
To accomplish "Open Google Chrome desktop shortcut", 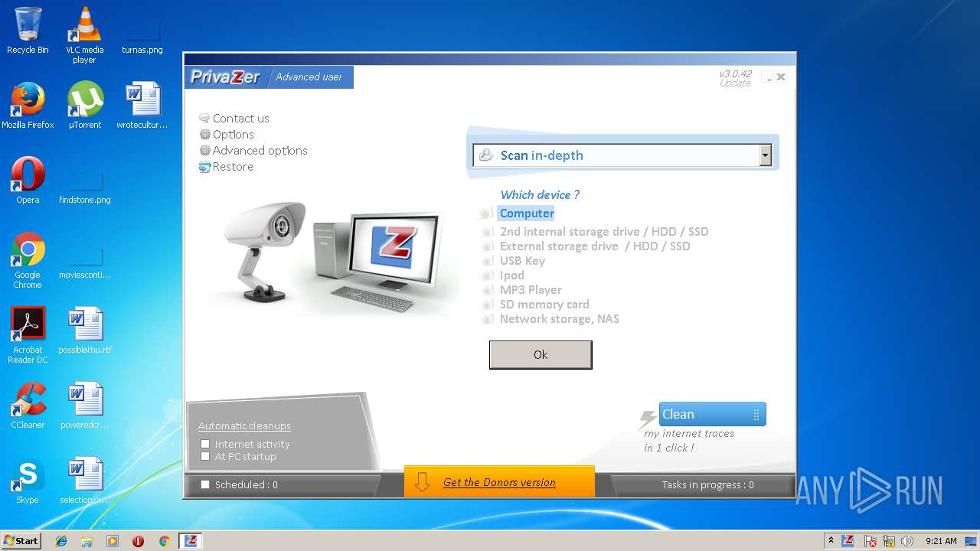I will (28, 260).
